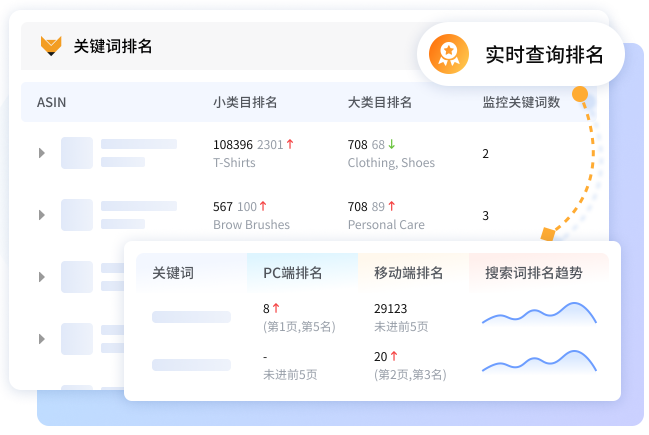The width and height of the screenshot is (649, 435).
Task: Click the green down arrow beside 68
Action: [392, 144]
